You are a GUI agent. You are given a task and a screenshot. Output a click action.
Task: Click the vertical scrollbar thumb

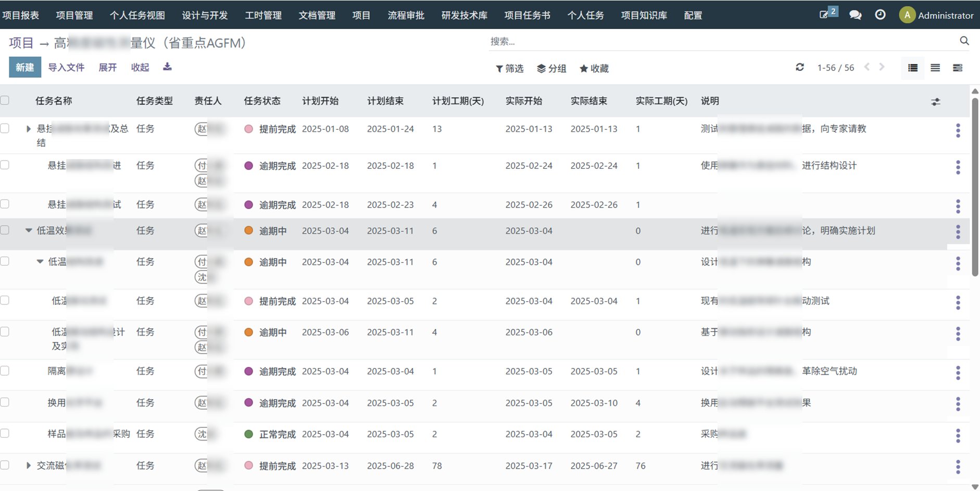[975, 186]
